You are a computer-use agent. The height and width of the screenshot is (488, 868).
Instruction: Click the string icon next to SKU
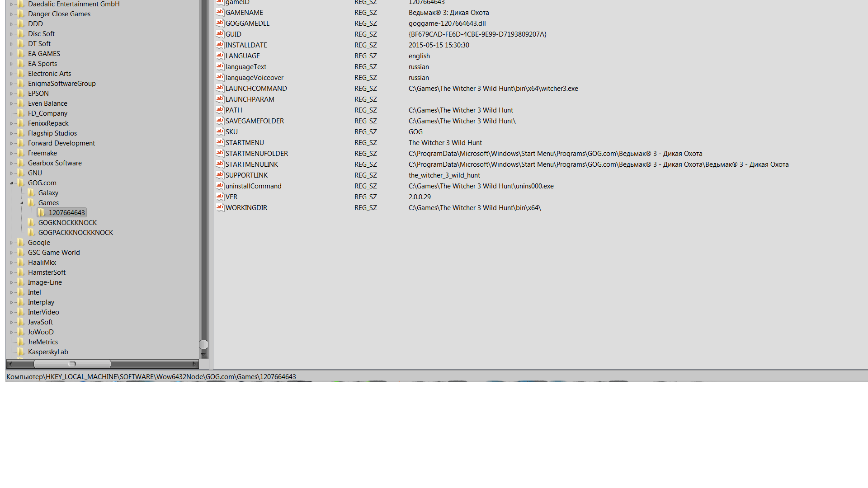point(220,131)
